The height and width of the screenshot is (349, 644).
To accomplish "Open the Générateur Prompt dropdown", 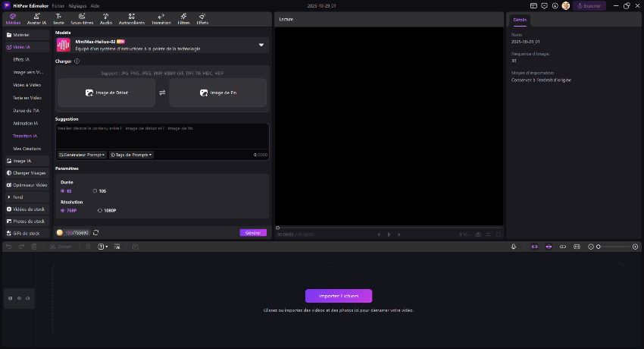I will (x=82, y=155).
